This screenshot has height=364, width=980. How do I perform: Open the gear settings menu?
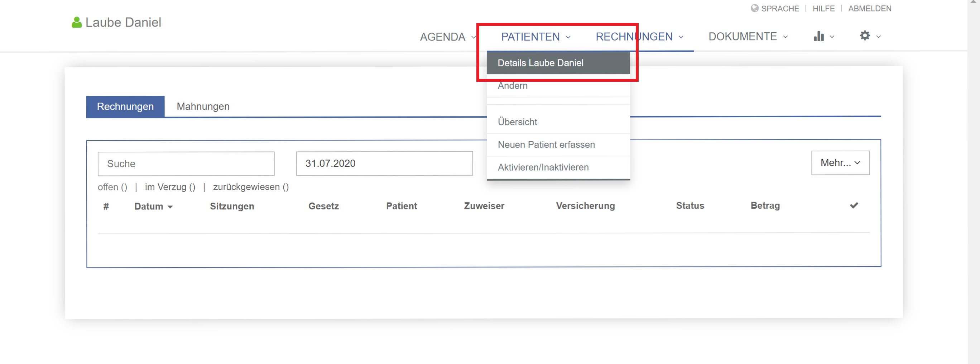[865, 36]
